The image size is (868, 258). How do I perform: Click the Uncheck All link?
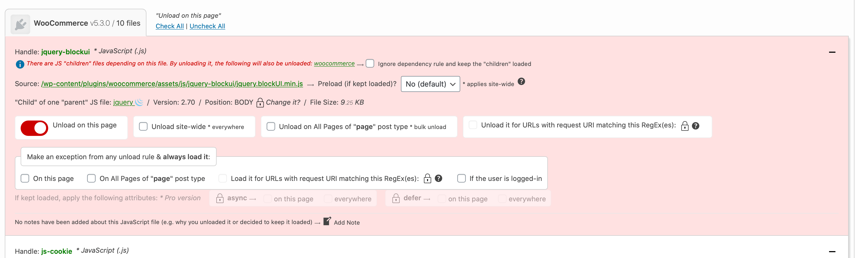coord(207,26)
